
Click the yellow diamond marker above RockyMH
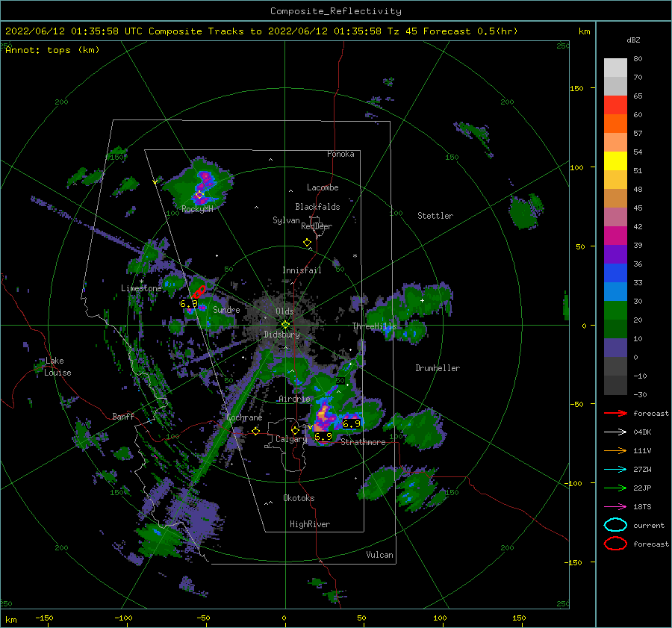click(x=199, y=195)
